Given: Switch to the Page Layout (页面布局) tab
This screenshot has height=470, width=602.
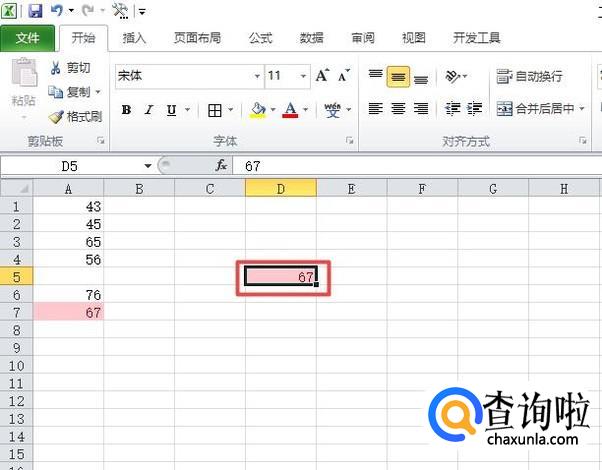Looking at the screenshot, I should coord(197,38).
